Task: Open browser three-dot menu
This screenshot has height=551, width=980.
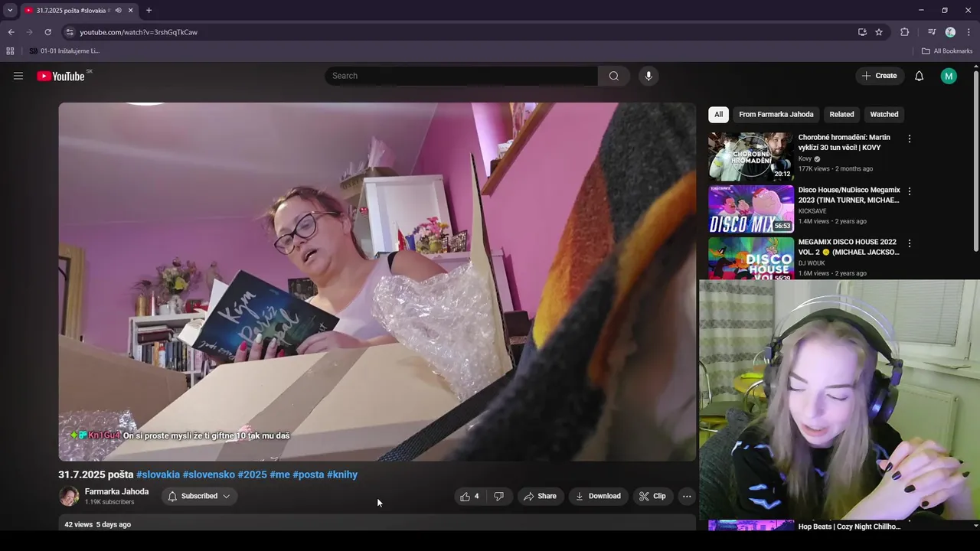Action: (969, 32)
